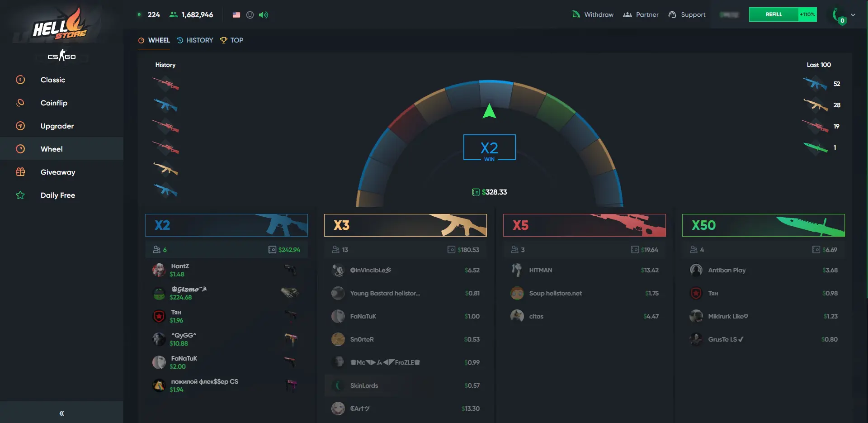
Task: Click Antiban Play avatar in X50
Action: pyautogui.click(x=696, y=270)
